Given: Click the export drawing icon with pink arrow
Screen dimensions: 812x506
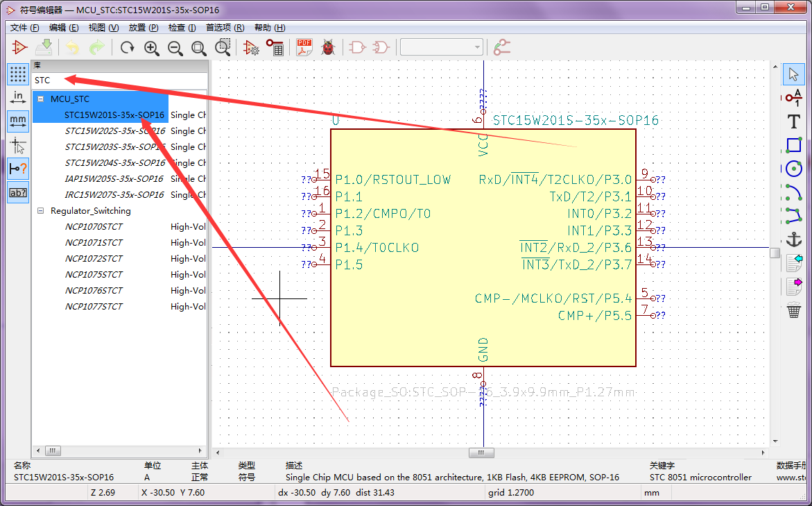Looking at the screenshot, I should (794, 286).
